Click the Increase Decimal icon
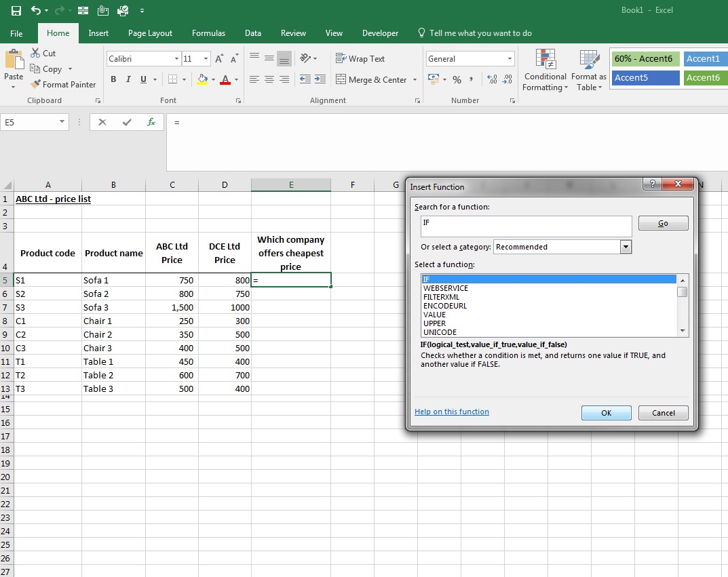Image resolution: width=728 pixels, height=577 pixels. [492, 80]
